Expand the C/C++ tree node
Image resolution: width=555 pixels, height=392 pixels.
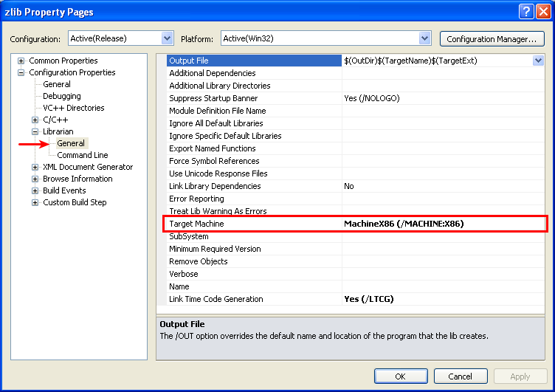(x=35, y=120)
